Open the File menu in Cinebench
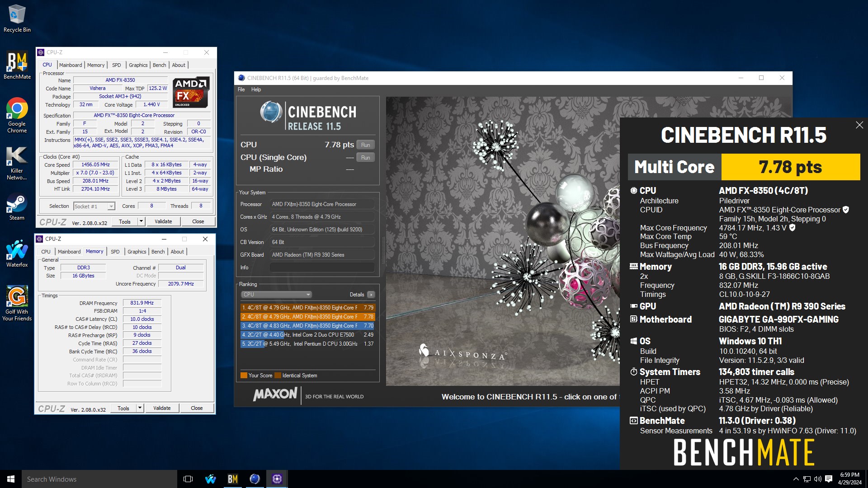Image resolution: width=868 pixels, height=488 pixels. pos(241,89)
